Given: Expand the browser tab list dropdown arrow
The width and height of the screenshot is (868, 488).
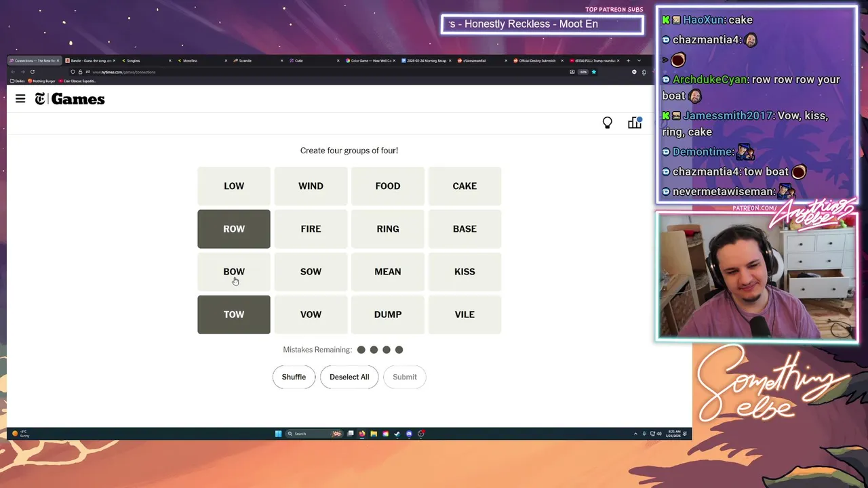Looking at the screenshot, I should [x=639, y=60].
